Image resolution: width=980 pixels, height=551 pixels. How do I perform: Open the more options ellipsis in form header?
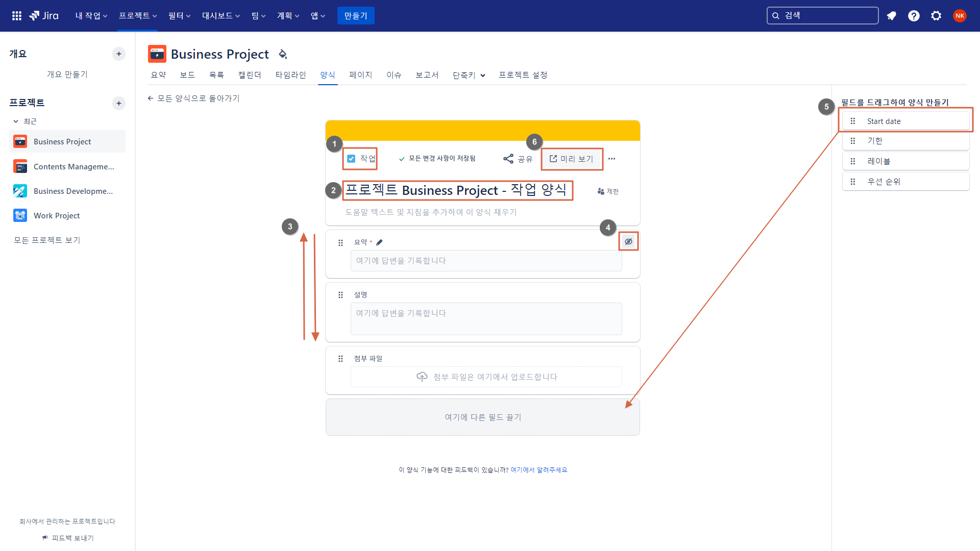[611, 159]
